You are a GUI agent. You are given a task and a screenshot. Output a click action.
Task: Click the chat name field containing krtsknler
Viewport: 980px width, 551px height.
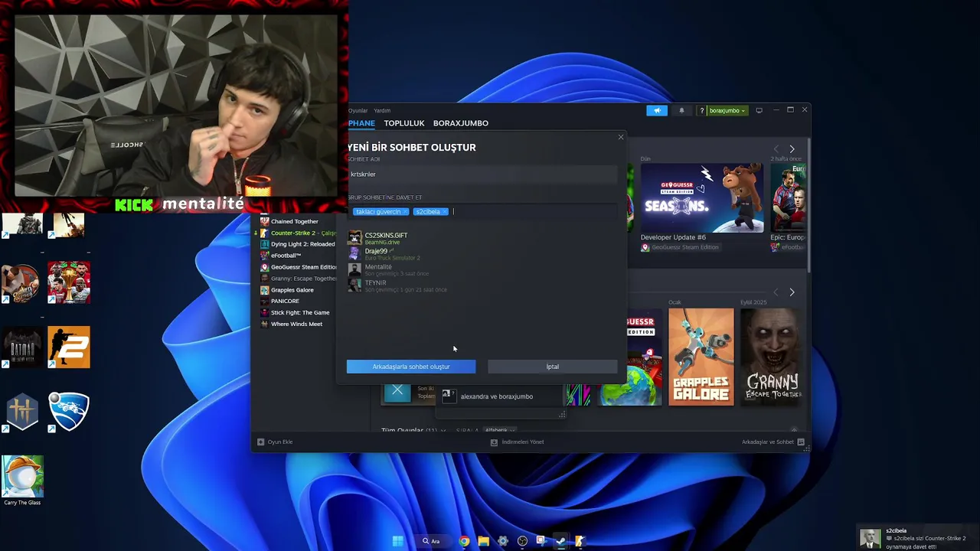[482, 174]
